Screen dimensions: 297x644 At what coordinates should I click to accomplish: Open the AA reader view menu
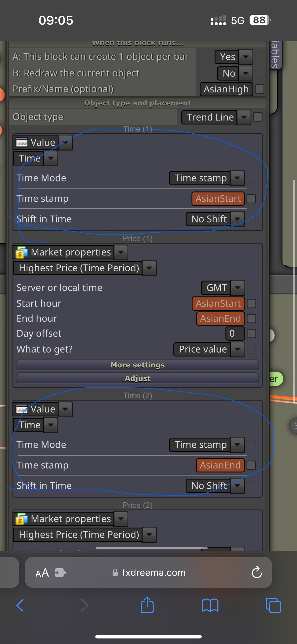tap(42, 573)
